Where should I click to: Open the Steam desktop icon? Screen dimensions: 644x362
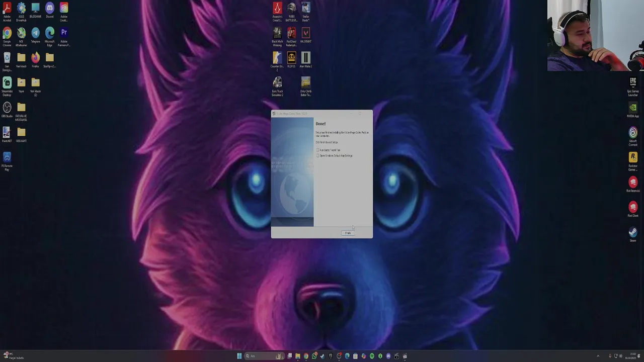[633, 235]
